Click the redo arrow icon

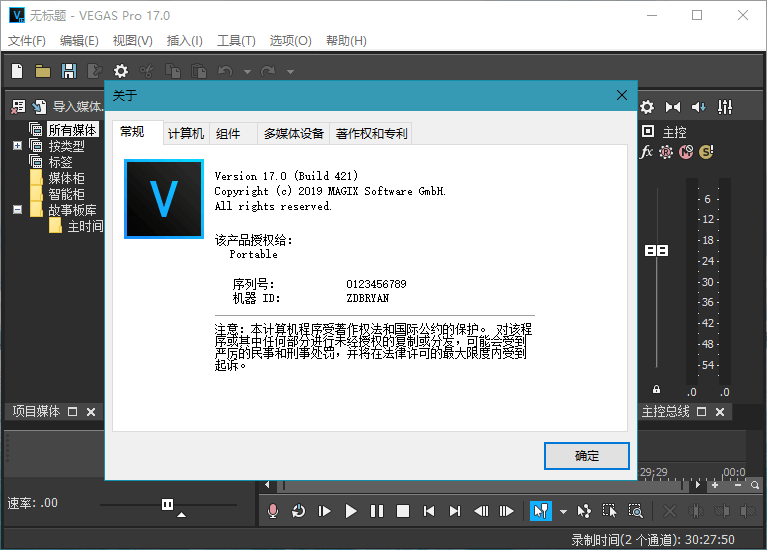268,71
